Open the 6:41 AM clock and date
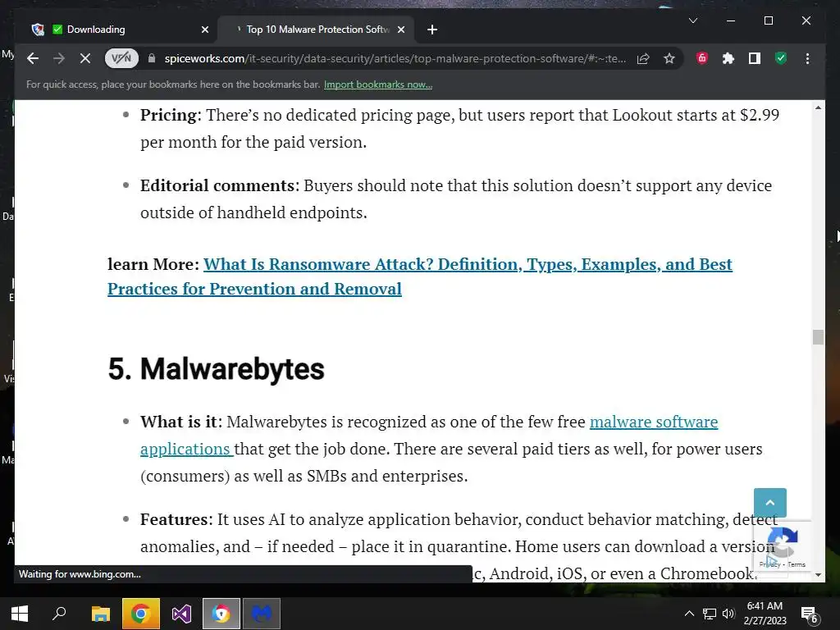The width and height of the screenshot is (840, 630). pos(765,614)
